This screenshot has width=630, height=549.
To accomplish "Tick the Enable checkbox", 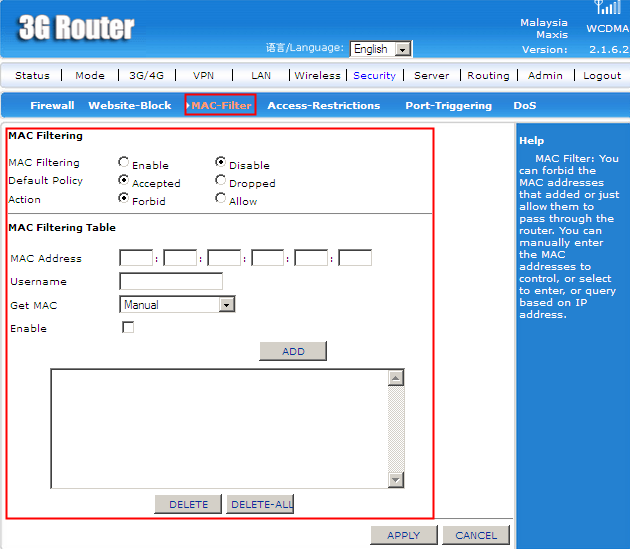I will (x=128, y=327).
